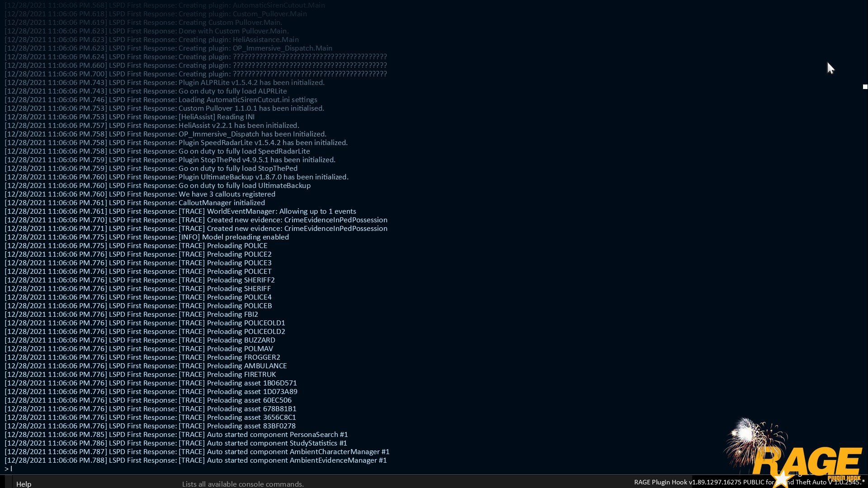The height and width of the screenshot is (488, 868).
Task: Click the 'We have 3 callouts registered' log line
Action: click(x=226, y=194)
